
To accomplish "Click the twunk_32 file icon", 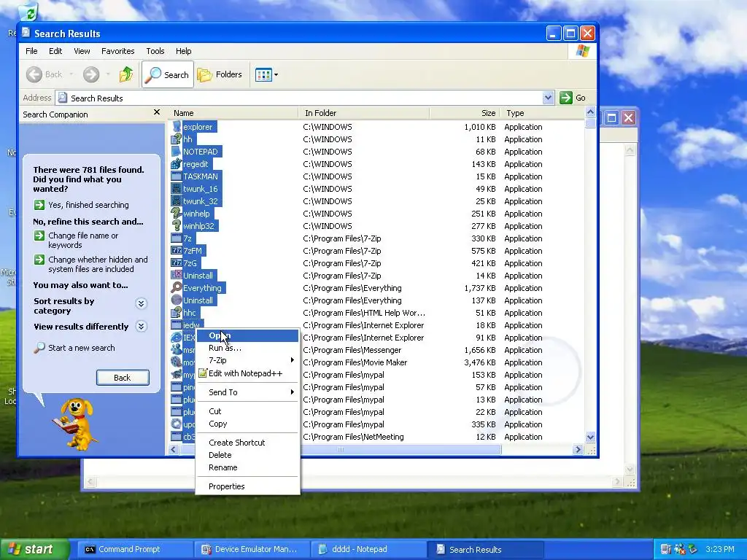I will pos(177,201).
